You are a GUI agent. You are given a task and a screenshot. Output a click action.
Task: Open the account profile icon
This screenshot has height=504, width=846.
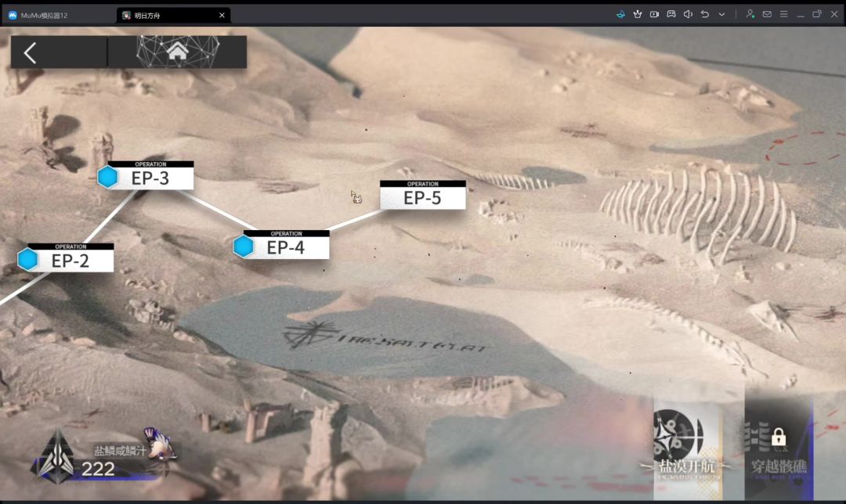750,15
